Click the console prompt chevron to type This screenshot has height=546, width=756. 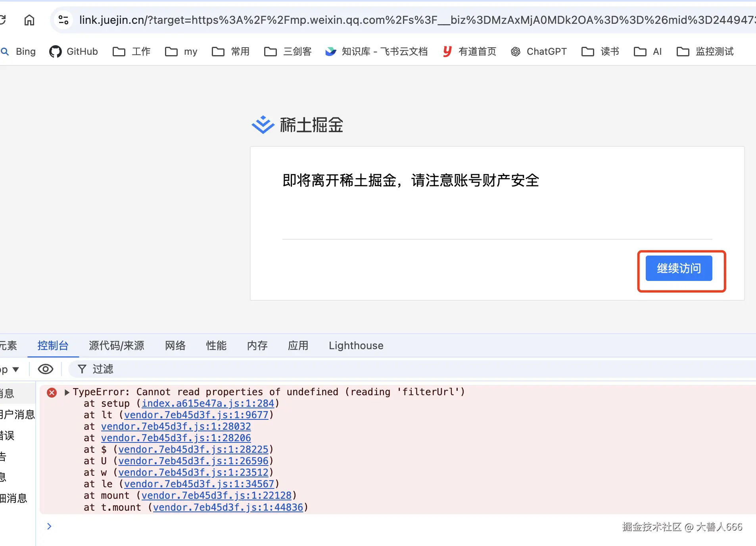click(x=49, y=526)
